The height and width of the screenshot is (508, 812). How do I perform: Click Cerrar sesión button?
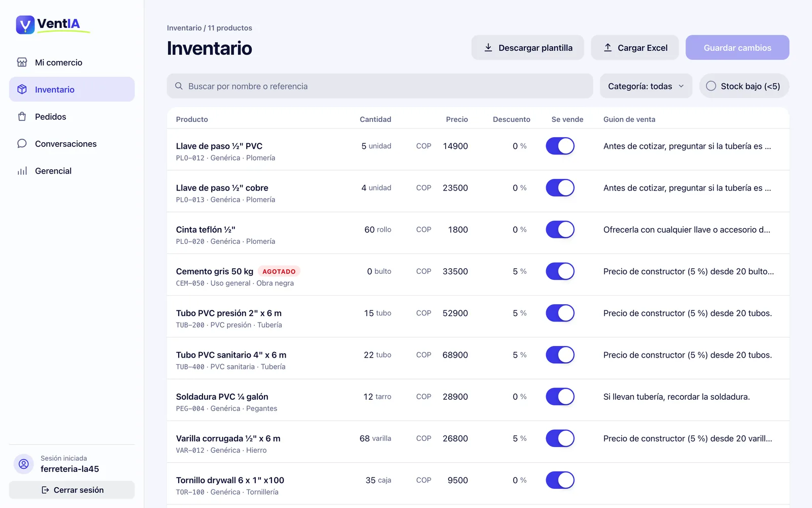72,490
